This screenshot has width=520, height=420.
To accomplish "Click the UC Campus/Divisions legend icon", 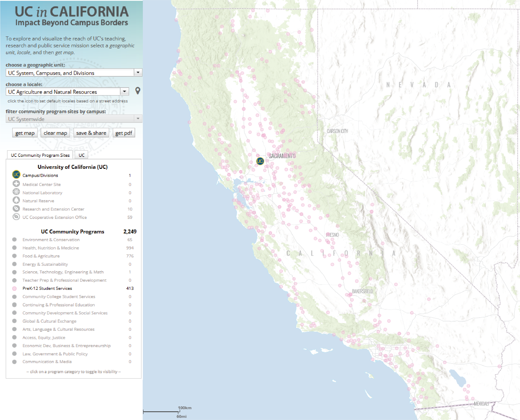I will coord(16,174).
